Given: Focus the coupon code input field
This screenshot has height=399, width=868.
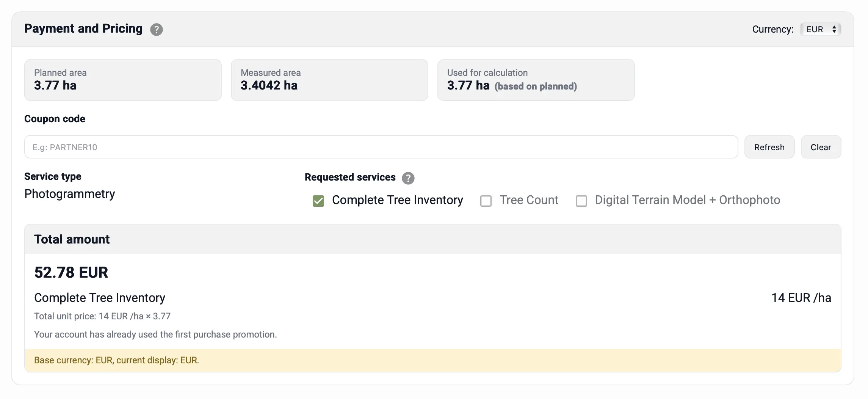Looking at the screenshot, I should coord(381,147).
